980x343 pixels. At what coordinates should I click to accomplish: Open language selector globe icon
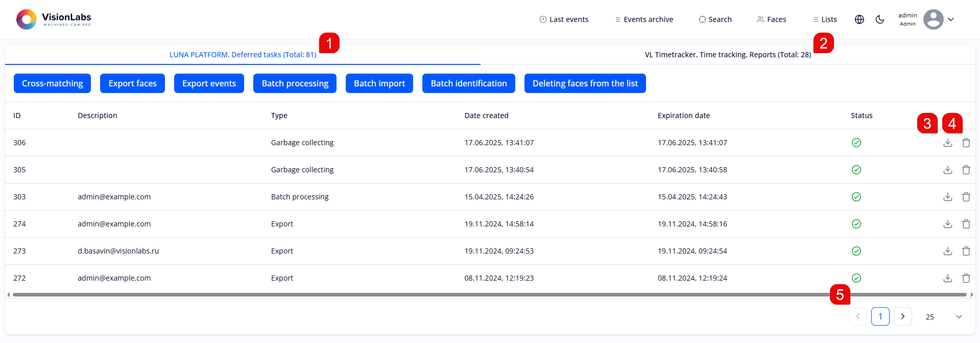(859, 19)
